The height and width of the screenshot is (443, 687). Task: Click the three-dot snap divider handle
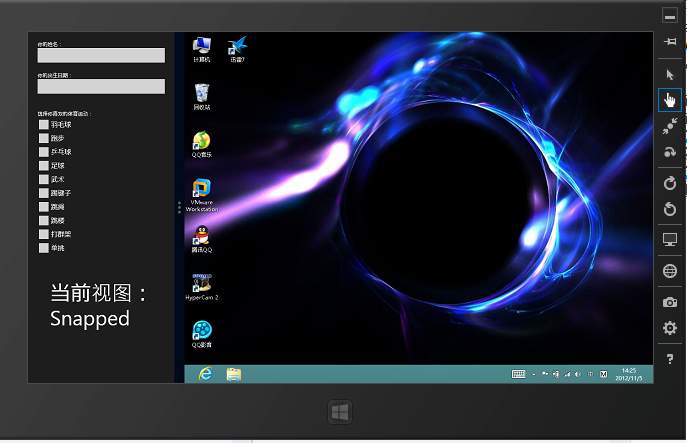pos(179,207)
